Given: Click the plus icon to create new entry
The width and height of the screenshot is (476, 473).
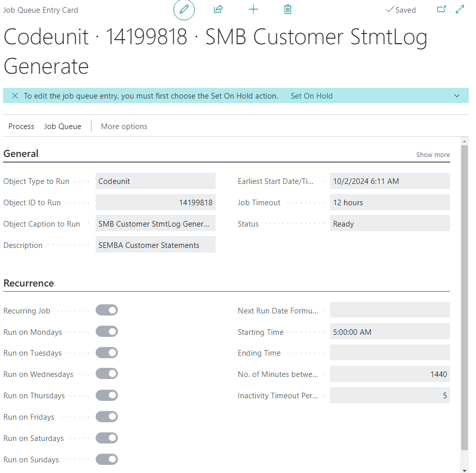Looking at the screenshot, I should [x=253, y=10].
